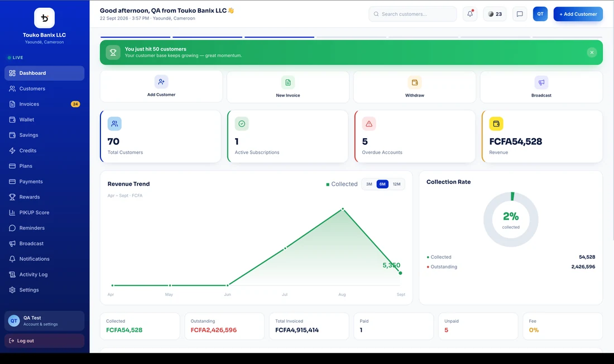The width and height of the screenshot is (614, 364).
Task: Open Invoices in the sidebar
Action: 44,104
